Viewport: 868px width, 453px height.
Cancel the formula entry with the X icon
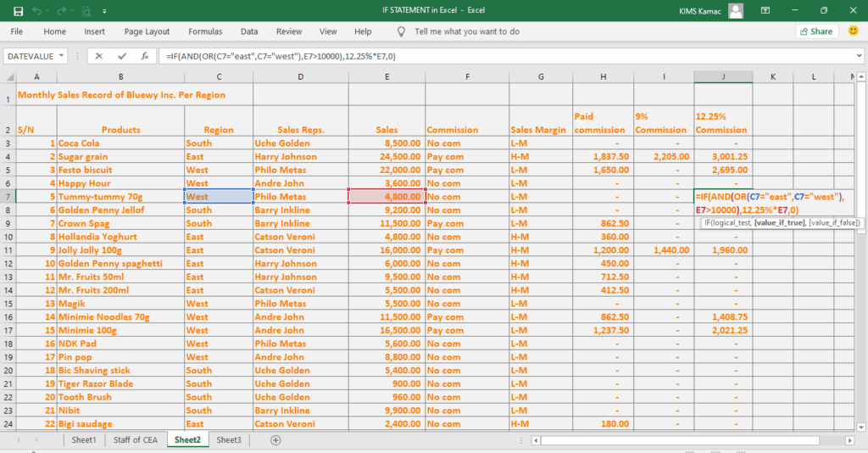click(x=99, y=56)
